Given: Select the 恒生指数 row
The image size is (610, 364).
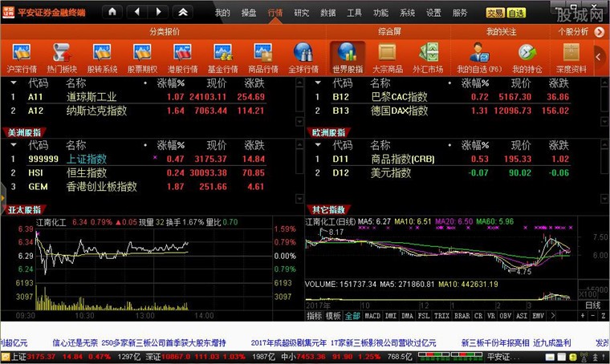Looking at the screenshot, I should point(138,173).
